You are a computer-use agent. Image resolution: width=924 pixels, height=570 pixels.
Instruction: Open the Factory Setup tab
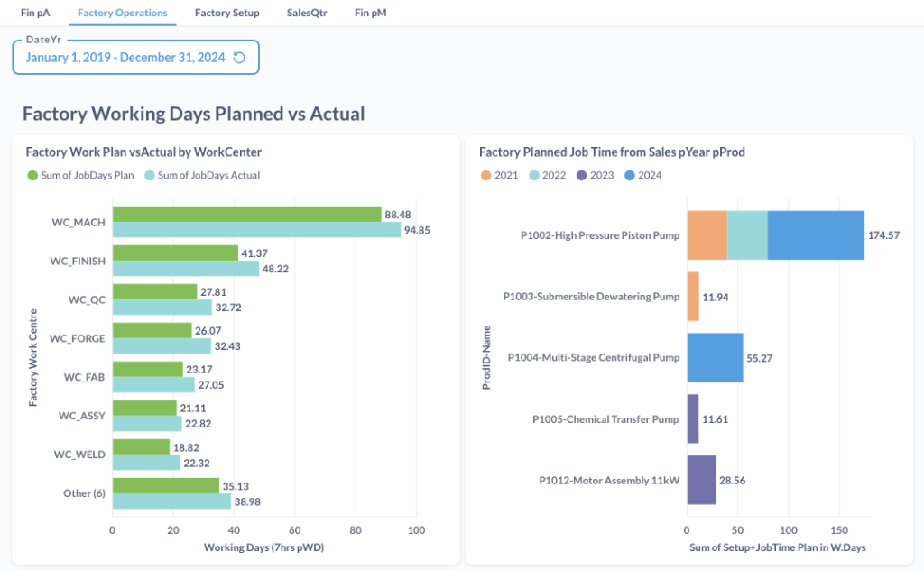226,13
